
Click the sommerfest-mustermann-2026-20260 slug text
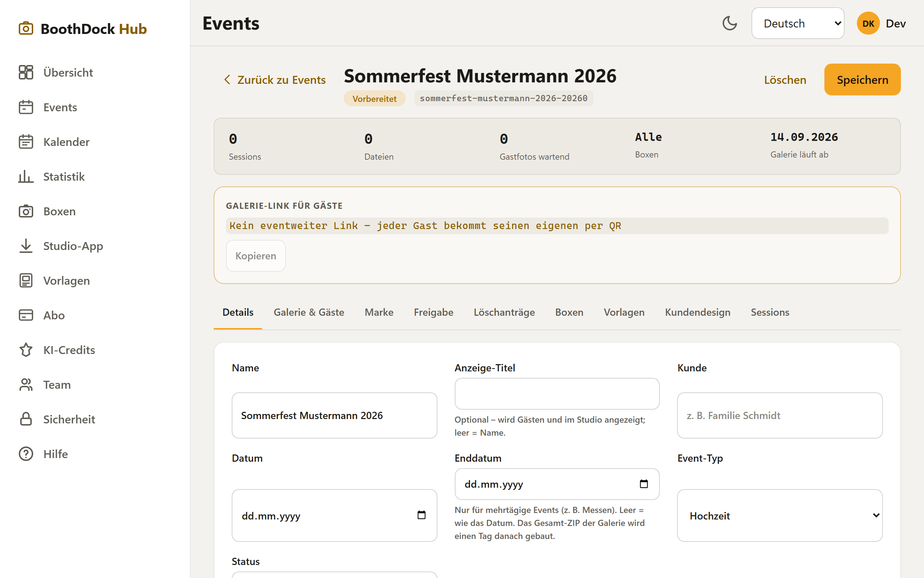point(503,98)
